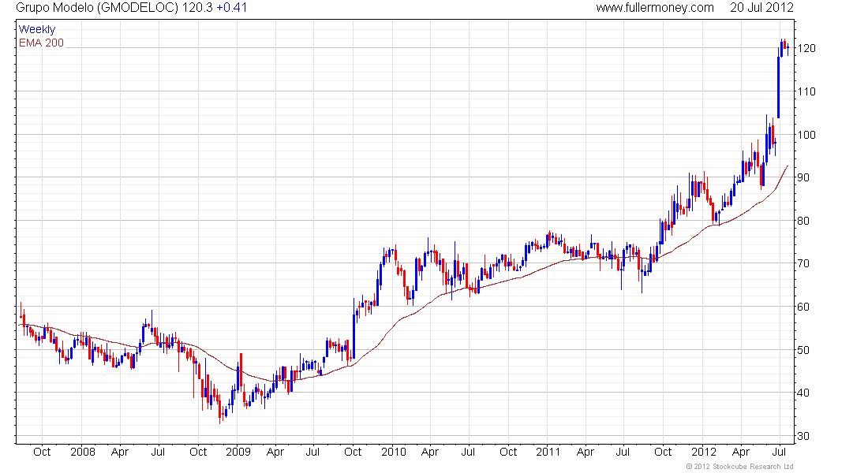This screenshot has width=868, height=473.
Task: Click the 2011 label on time axis
Action: tap(548, 452)
